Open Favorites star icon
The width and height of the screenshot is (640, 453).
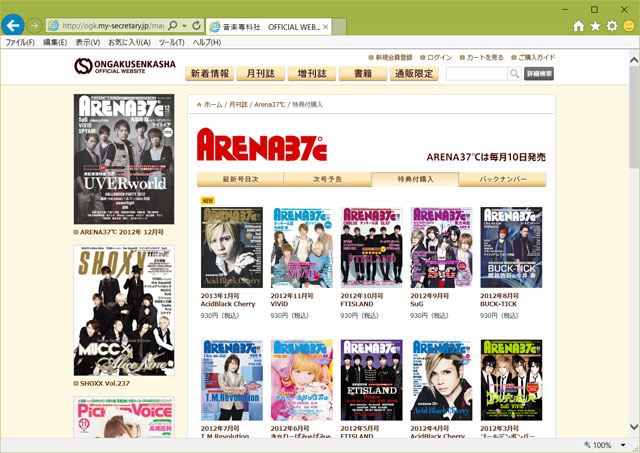tap(595, 26)
